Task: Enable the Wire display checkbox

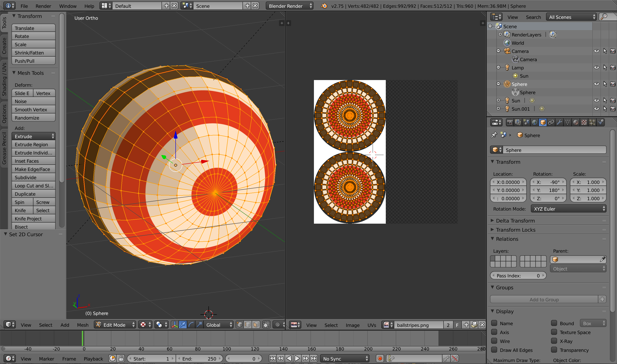Action: click(494, 341)
